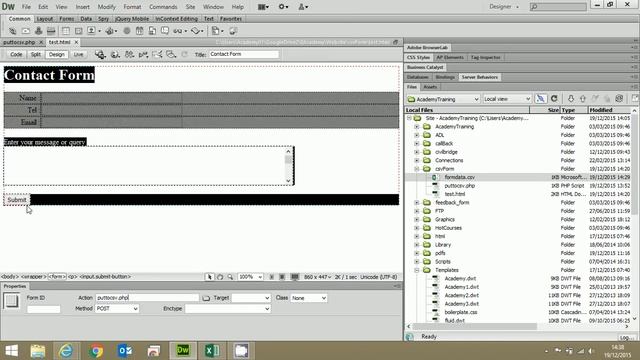Click the Synchronize icon in Files panel
The image size is (640, 360).
click(x=619, y=98)
